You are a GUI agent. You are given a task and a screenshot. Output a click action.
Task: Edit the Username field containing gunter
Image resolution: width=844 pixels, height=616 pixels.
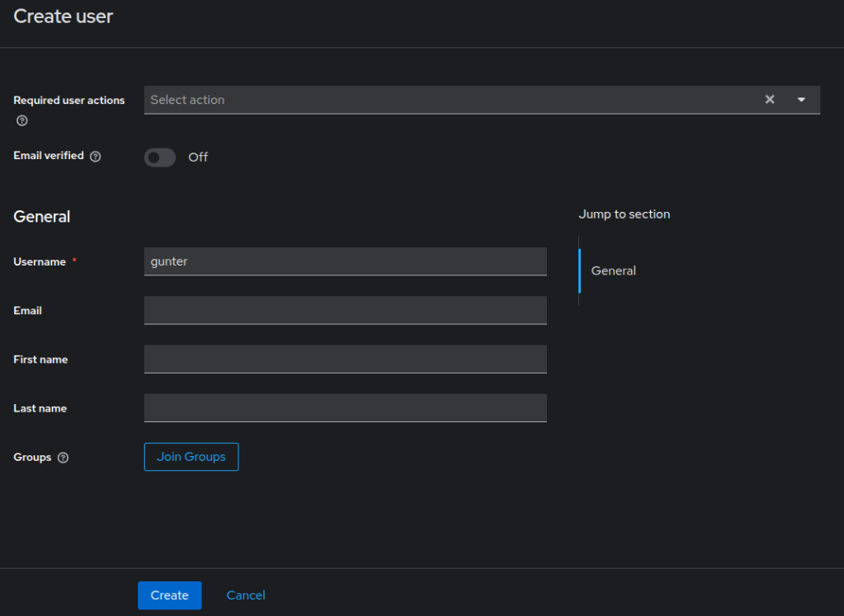(346, 261)
